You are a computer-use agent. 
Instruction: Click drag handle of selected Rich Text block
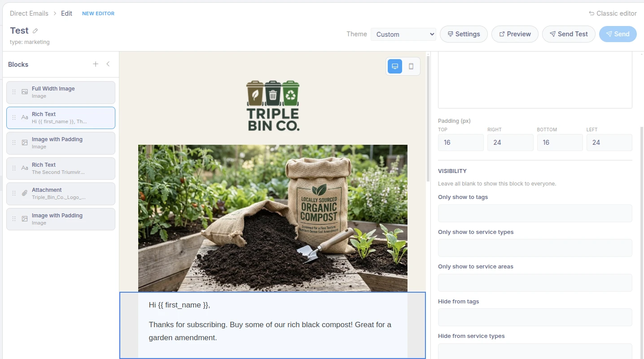[x=14, y=117]
